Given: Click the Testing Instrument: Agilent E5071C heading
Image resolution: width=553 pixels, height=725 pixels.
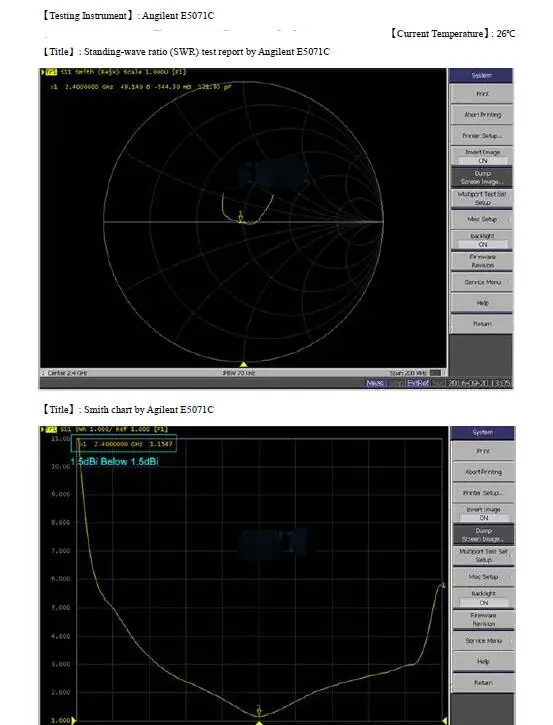Looking at the screenshot, I should click(128, 15).
